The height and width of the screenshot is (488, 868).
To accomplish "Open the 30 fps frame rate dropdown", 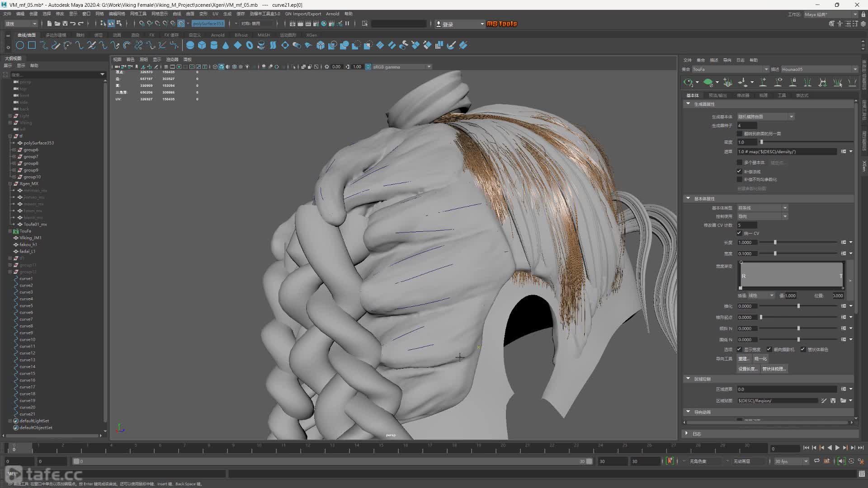I will tap(791, 461).
